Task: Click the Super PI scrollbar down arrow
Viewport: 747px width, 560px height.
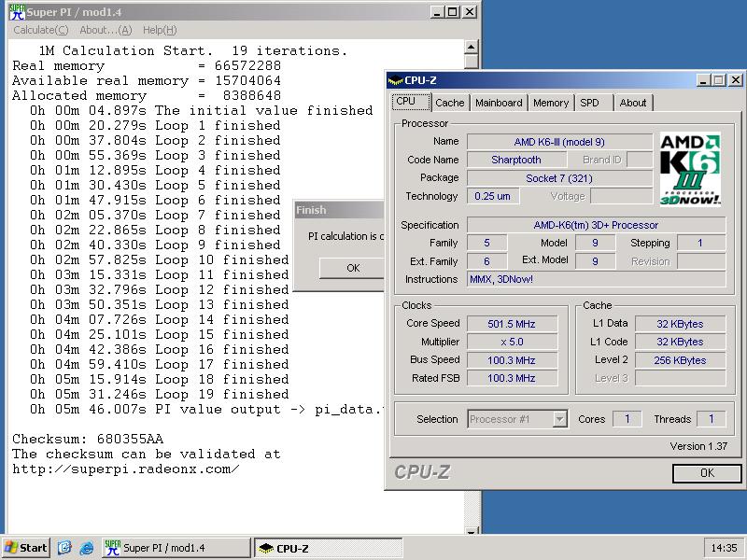Action: click(x=471, y=531)
